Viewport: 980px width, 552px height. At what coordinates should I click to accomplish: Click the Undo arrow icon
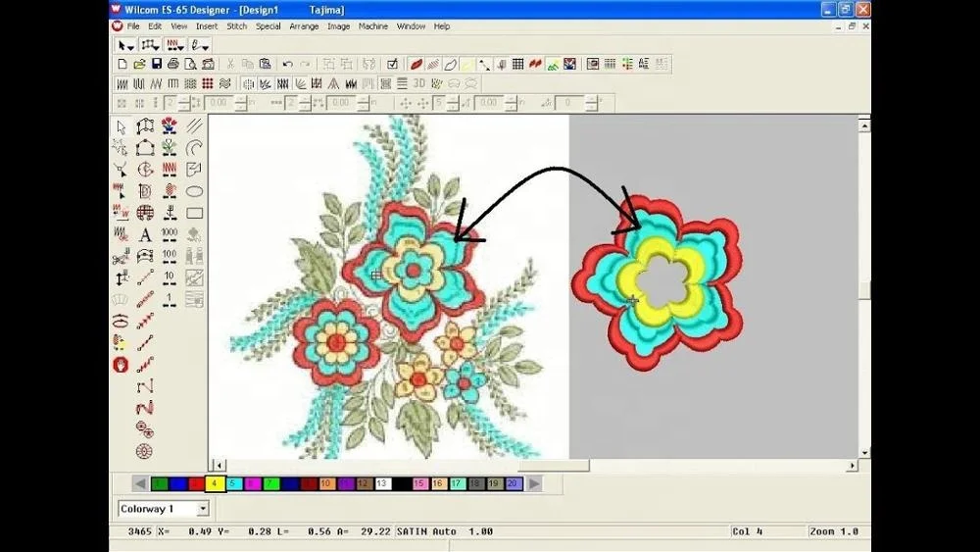(x=287, y=64)
